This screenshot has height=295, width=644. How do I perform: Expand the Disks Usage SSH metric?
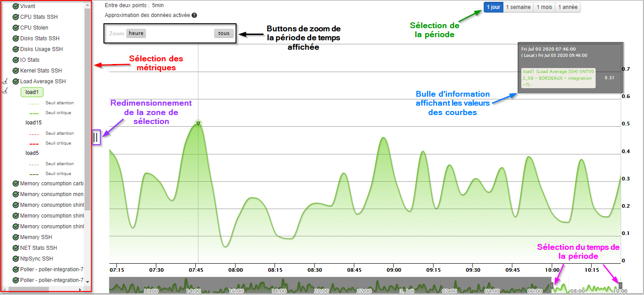click(x=41, y=49)
